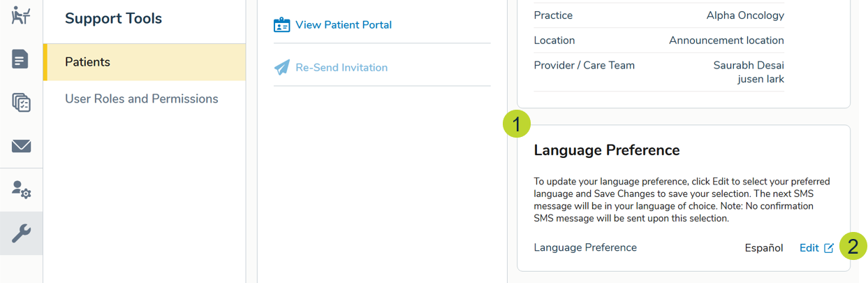Open the View Patient Portal link
868x283 pixels.
click(343, 25)
